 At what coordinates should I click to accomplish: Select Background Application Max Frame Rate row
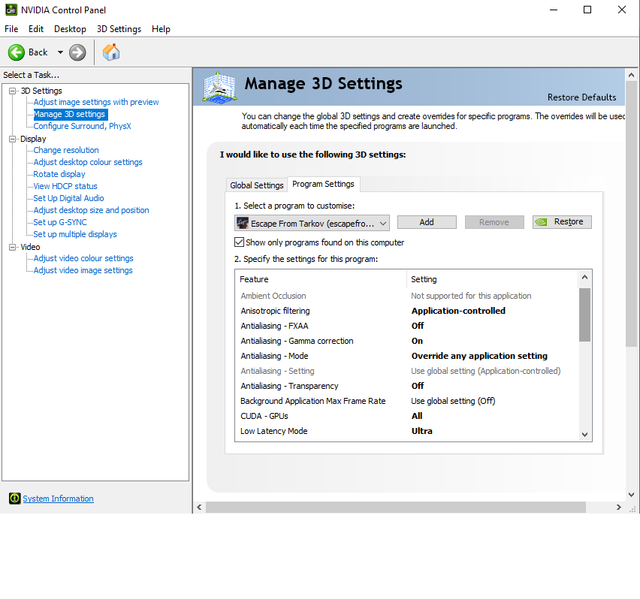click(406, 401)
